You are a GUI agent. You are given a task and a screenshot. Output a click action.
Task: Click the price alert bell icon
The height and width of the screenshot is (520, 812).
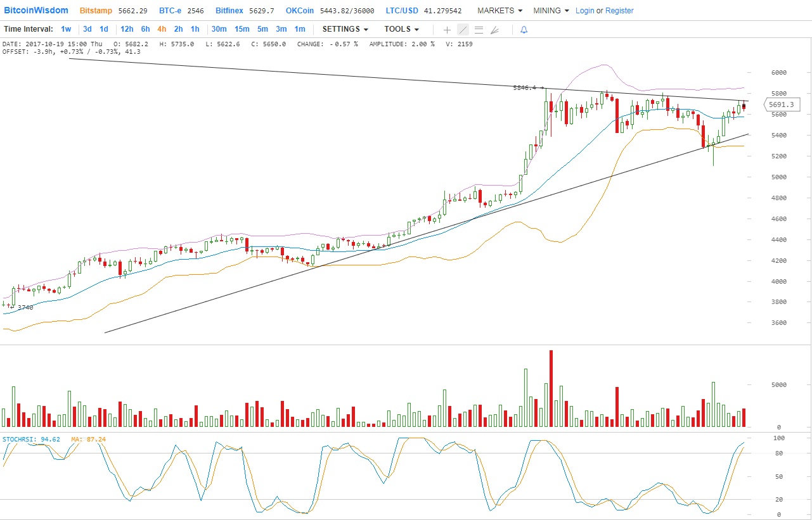[524, 30]
